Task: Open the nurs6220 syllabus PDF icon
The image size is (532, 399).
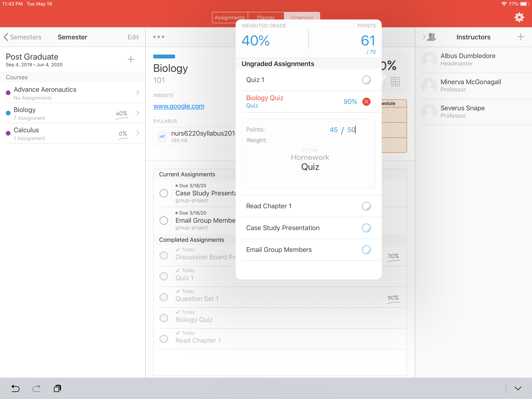Action: (x=162, y=136)
